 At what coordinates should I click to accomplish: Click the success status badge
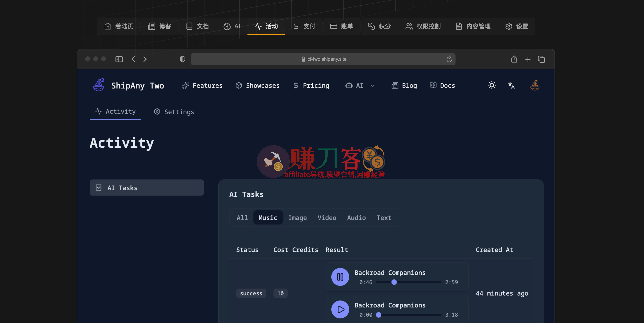coord(251,293)
